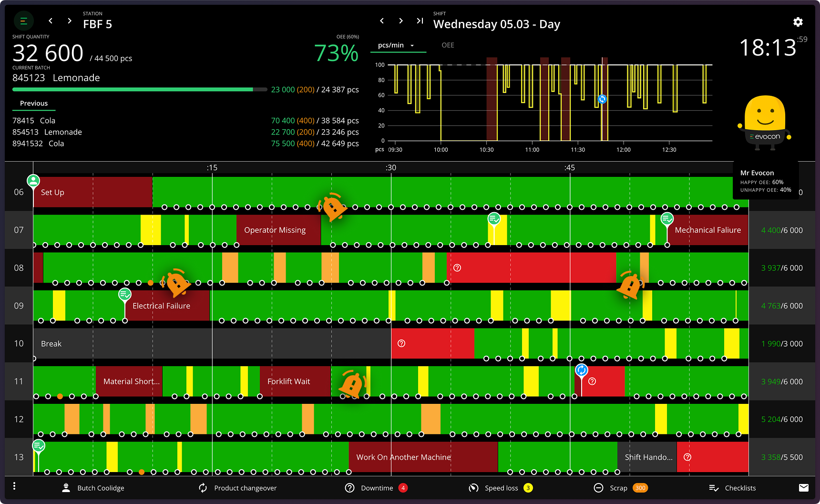Open the hamburger menu next to station
This screenshot has height=504, width=820.
(x=23, y=21)
